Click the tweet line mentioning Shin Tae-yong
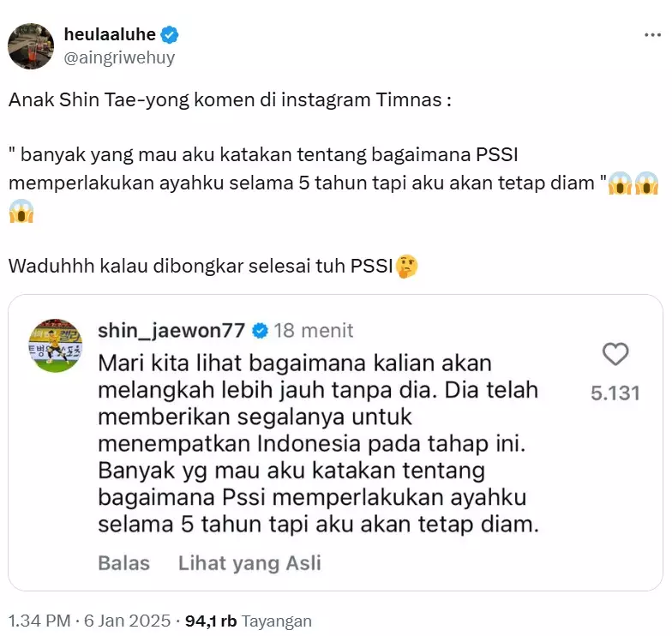 coord(230,99)
